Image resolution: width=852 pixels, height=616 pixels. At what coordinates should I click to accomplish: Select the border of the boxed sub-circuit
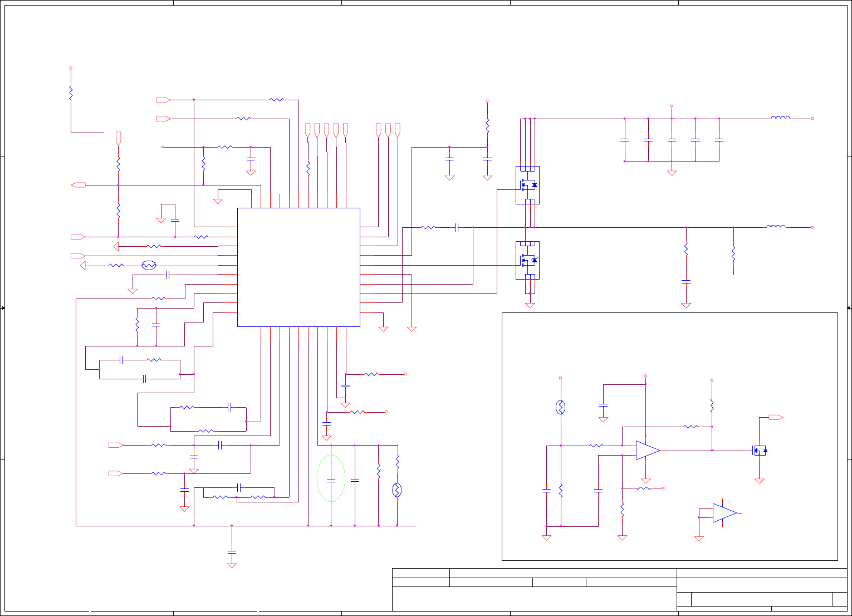pos(670,437)
